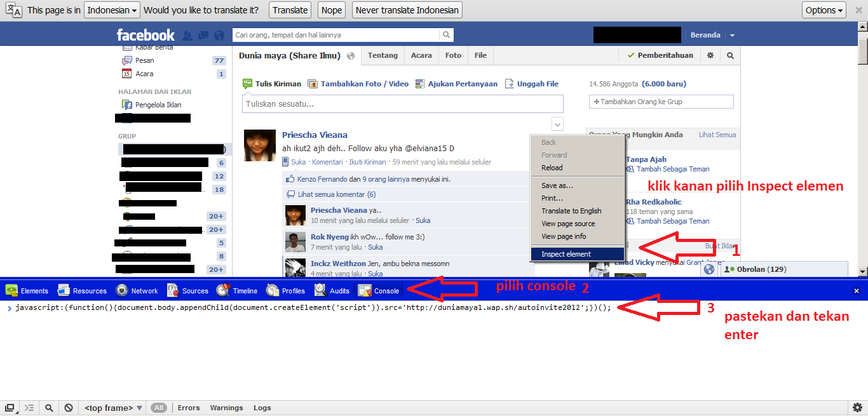The width and height of the screenshot is (868, 416).
Task: Select Reload in the context menu
Action: click(x=578, y=168)
